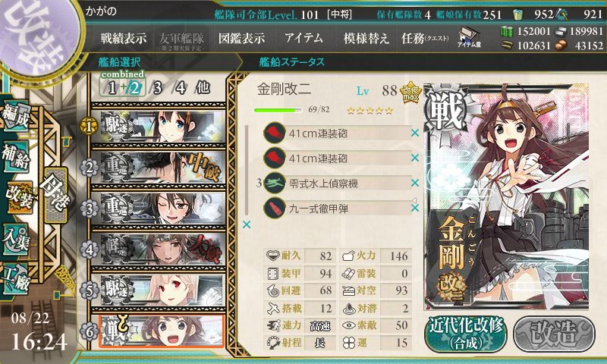607x364 pixels.
Task: Remove the 九一式徹甲弾 equipment with X
Action: pyautogui.click(x=414, y=208)
